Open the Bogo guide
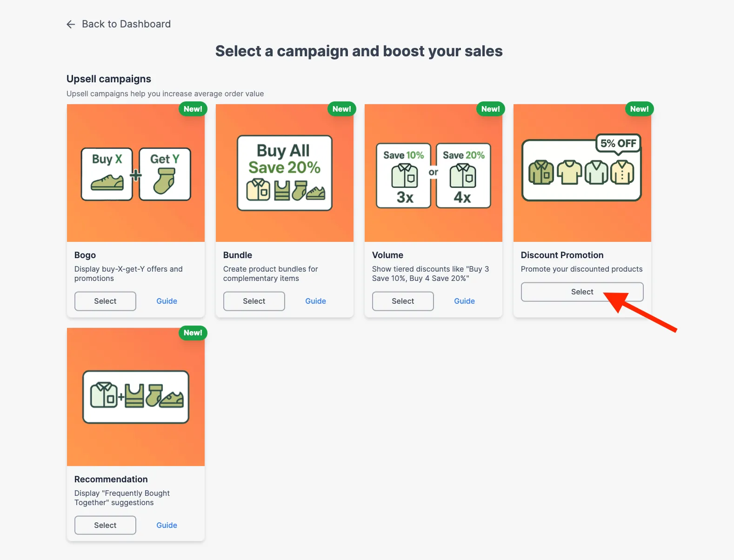 167,301
